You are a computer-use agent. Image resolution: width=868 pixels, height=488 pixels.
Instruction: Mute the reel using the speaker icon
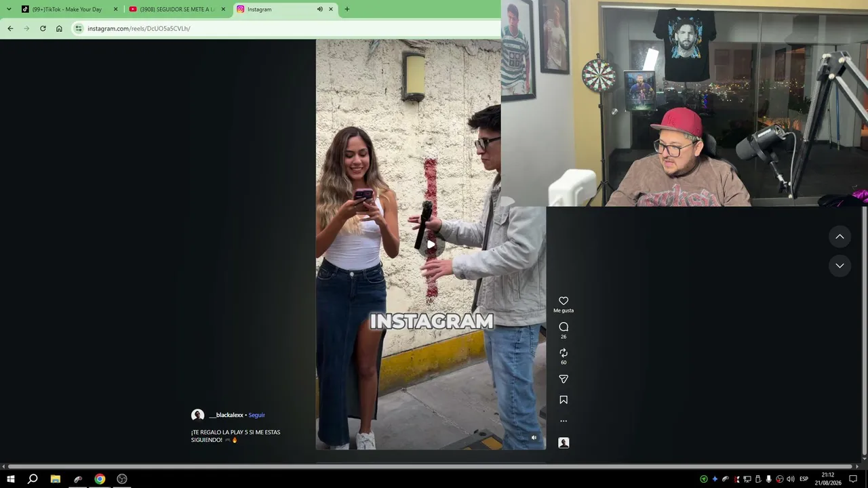pos(534,438)
